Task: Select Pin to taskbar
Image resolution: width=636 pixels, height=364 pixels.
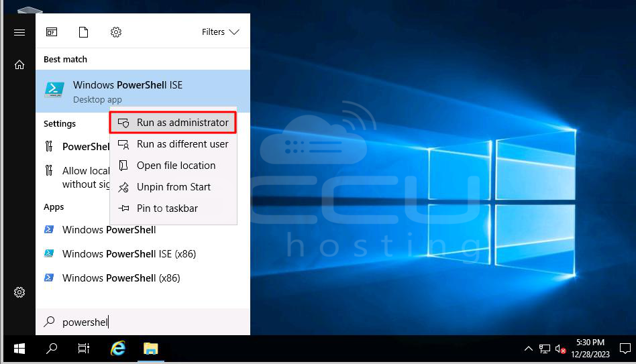Action: click(173, 208)
